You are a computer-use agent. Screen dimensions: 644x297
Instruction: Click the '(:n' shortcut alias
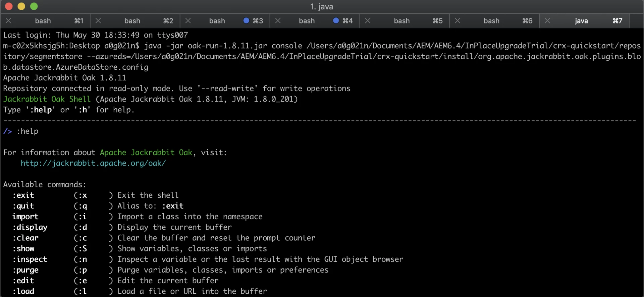coord(80,259)
